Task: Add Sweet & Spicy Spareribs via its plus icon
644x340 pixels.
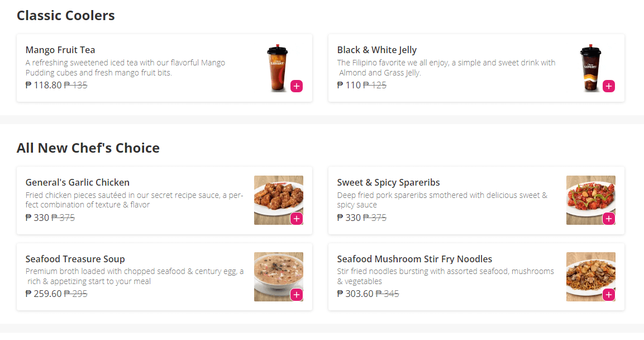Action: click(608, 219)
